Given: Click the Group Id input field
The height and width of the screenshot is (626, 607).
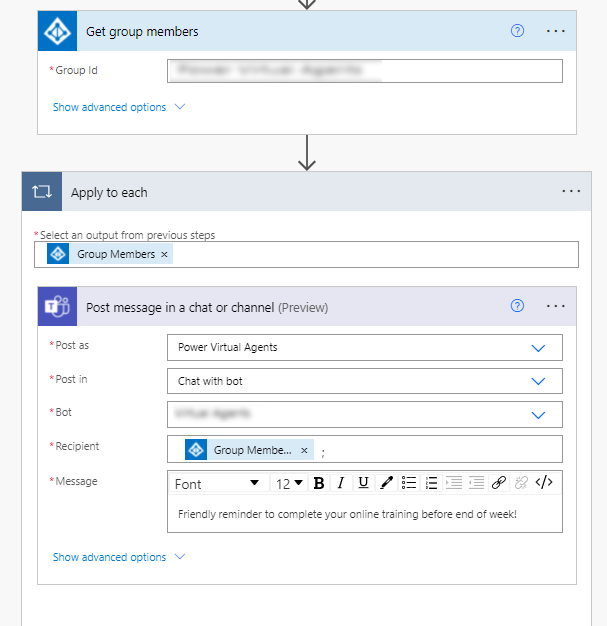Looking at the screenshot, I should (364, 71).
